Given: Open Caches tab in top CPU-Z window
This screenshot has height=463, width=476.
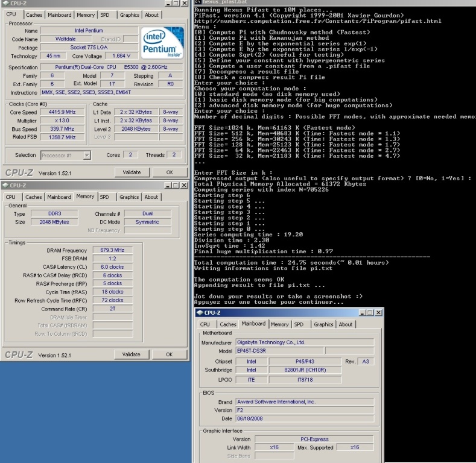Looking at the screenshot, I should 34,15.
